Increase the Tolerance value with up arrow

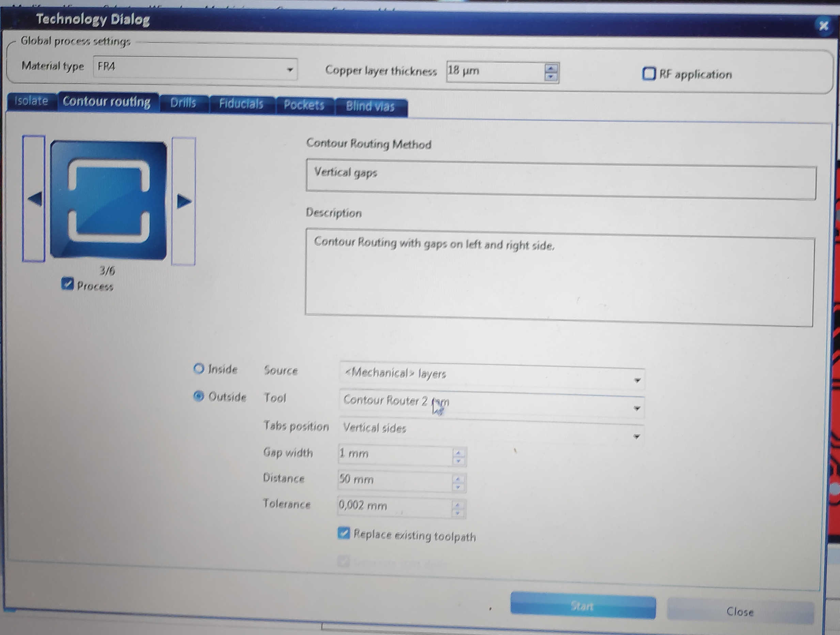coord(457,505)
